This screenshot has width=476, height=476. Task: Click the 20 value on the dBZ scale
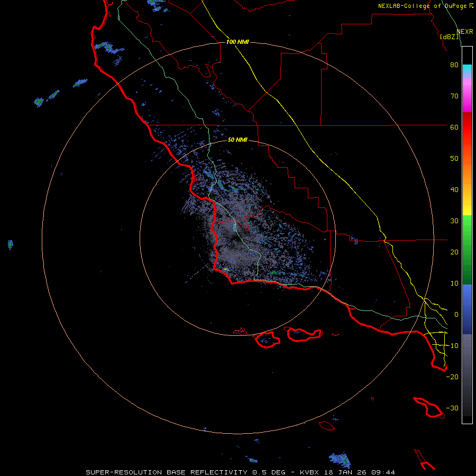(x=454, y=252)
